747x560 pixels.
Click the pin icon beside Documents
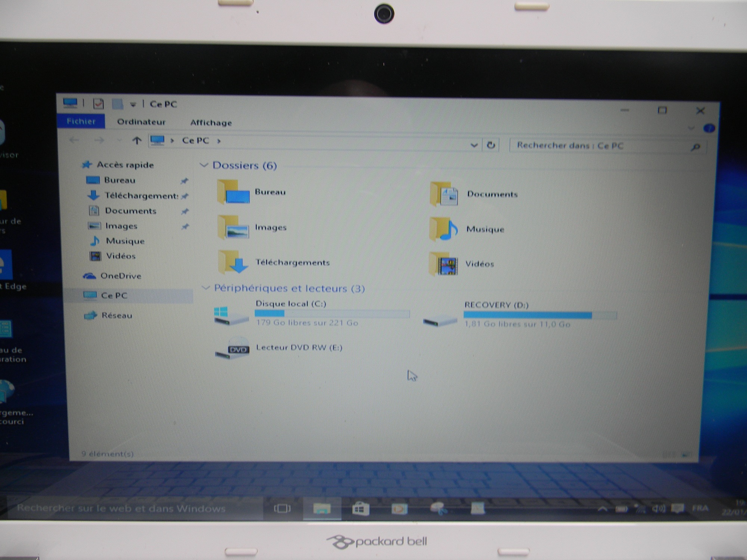coord(185,211)
